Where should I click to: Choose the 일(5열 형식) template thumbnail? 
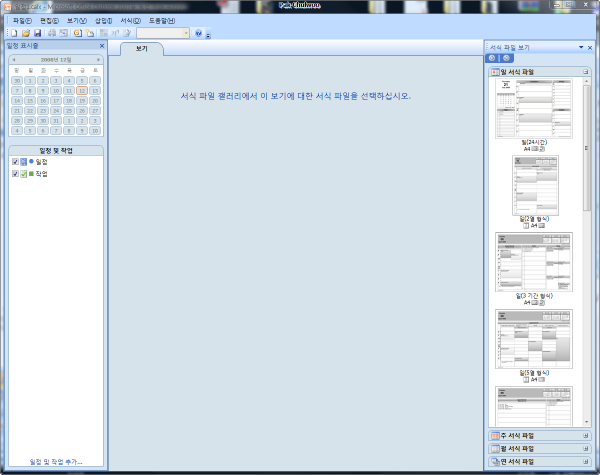point(534,339)
